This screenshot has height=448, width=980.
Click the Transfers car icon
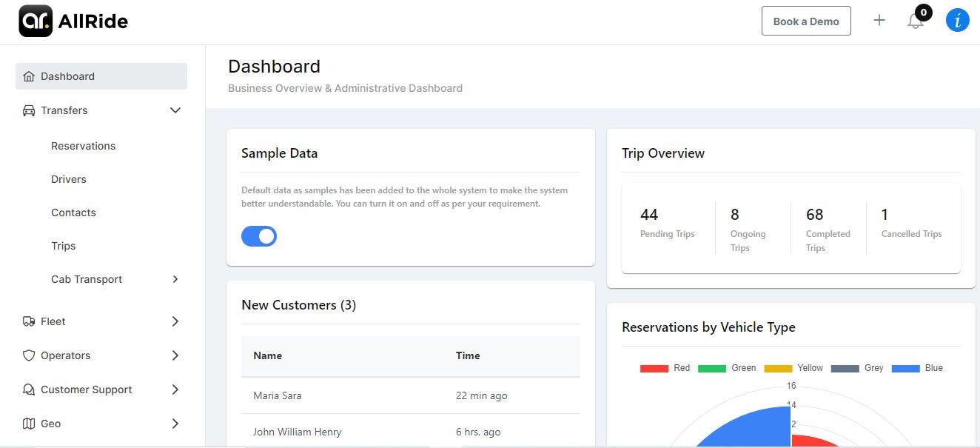pos(29,110)
